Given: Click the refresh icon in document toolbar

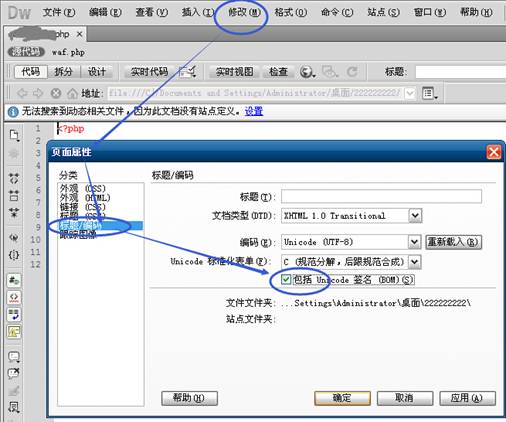Looking at the screenshot, I should tap(352, 72).
